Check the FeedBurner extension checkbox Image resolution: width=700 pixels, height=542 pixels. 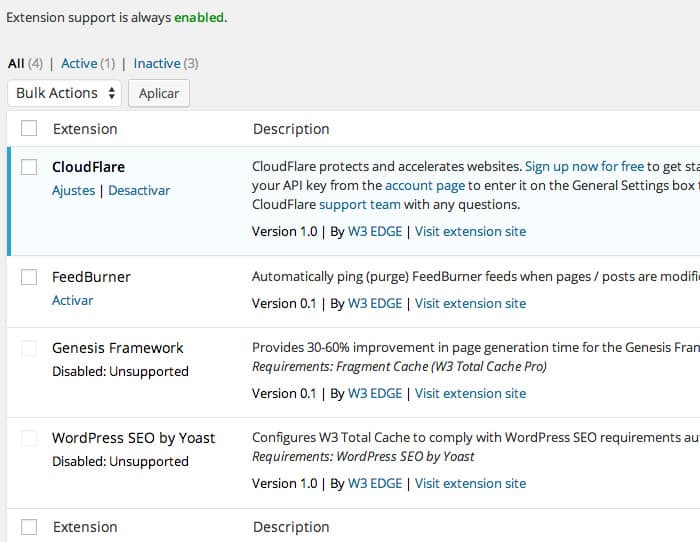(29, 277)
